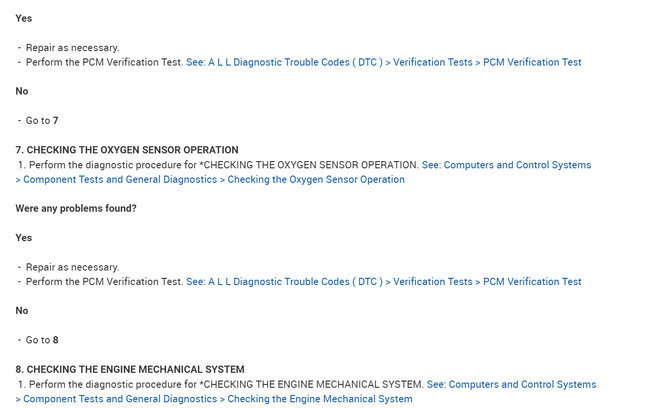Image resolution: width=650 pixels, height=409 pixels.
Task: Click the "Go to 7" instruction
Action: [x=42, y=121]
